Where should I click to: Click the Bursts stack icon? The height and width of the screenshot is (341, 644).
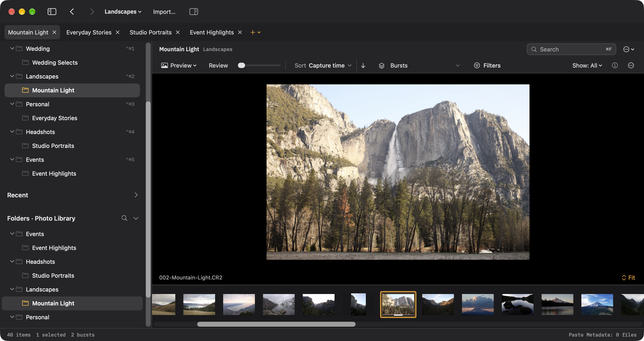(381, 66)
